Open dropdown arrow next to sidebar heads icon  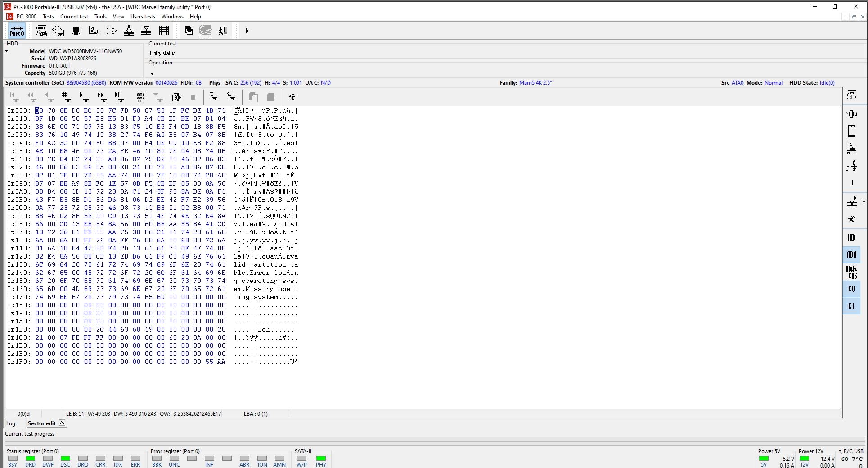coord(864,202)
